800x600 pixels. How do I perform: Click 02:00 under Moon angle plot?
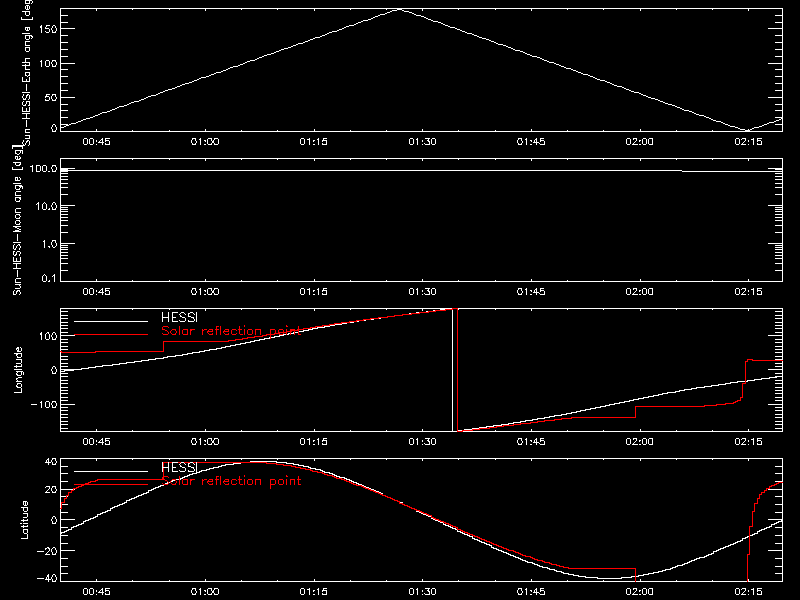tap(640, 292)
